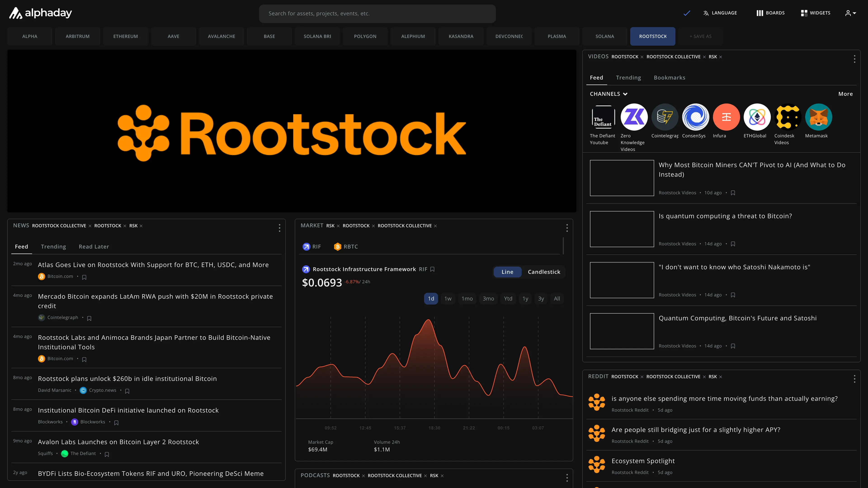This screenshot has width=868, height=488.
Task: Open the Reddit widget three-dot menu
Action: tap(854, 379)
